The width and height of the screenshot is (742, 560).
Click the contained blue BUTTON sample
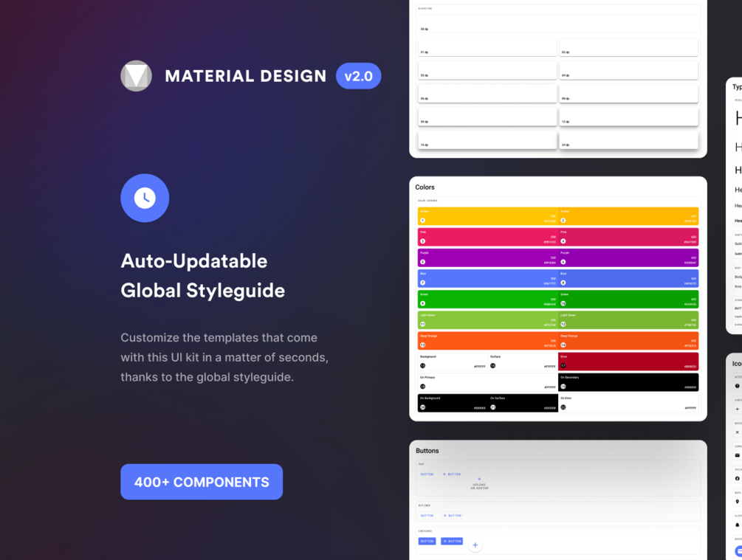[x=427, y=541]
